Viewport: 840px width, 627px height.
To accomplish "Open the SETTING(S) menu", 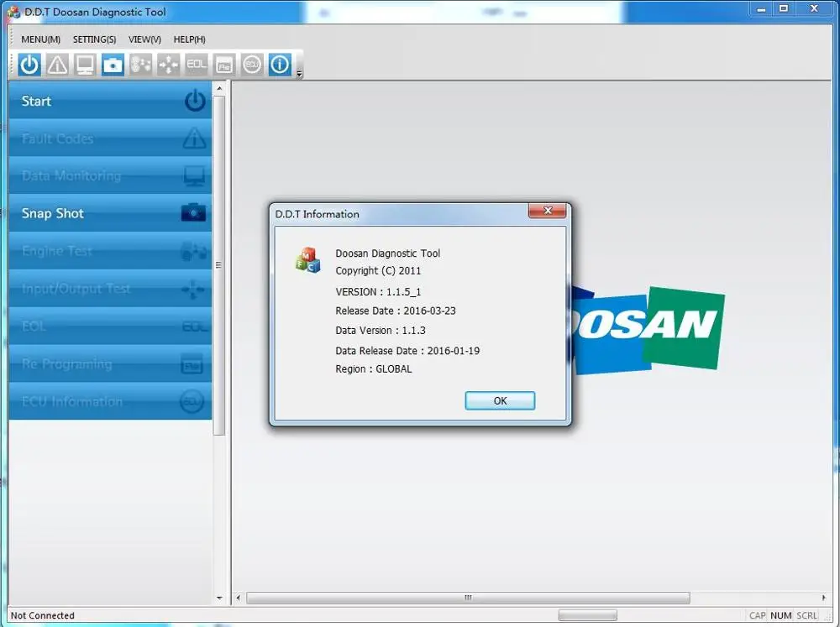I will 94,39.
